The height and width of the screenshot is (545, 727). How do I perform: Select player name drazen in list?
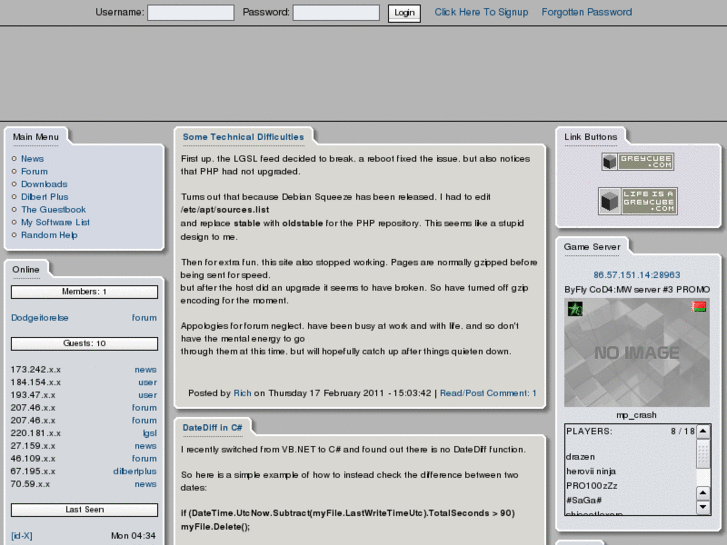[x=580, y=457]
